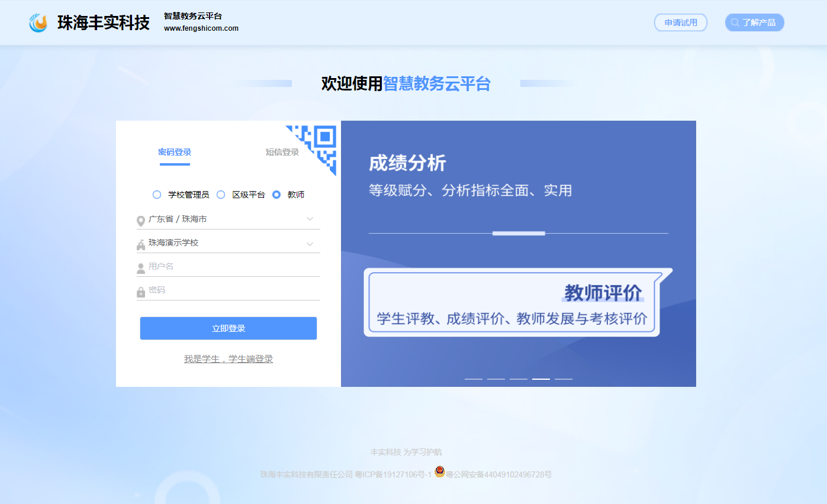Image resolution: width=827 pixels, height=504 pixels.
Task: Open the 珠海演示学校 school dropdown
Action: coord(229,243)
